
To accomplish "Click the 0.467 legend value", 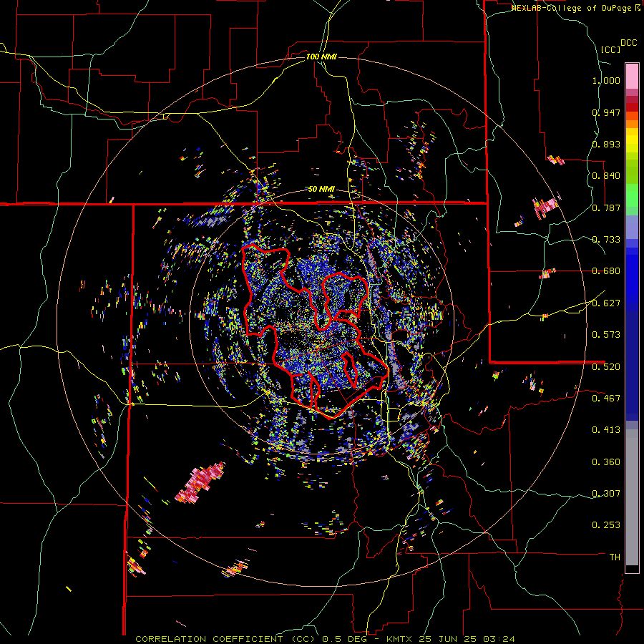I will [x=606, y=399].
